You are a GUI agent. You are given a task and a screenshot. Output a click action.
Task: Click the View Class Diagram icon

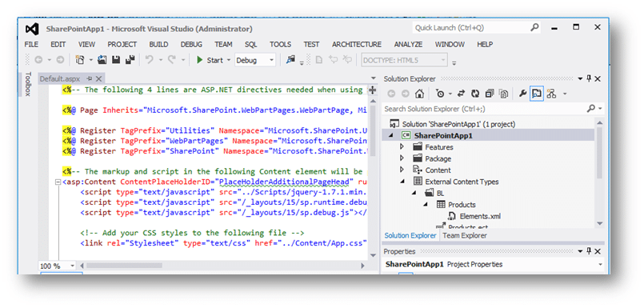(551, 94)
